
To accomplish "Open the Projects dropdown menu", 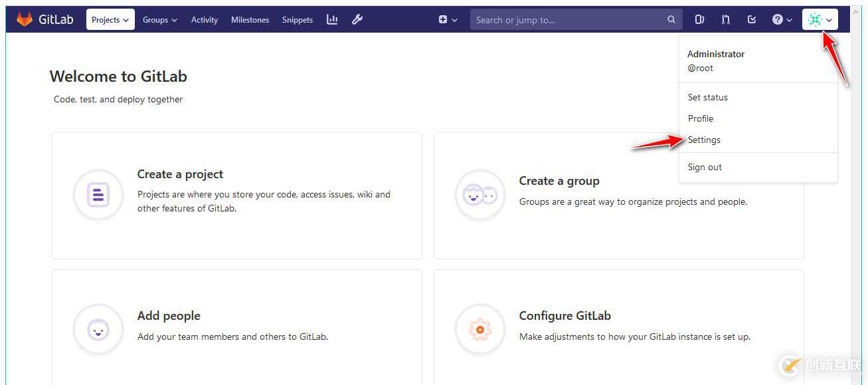I will coord(110,20).
